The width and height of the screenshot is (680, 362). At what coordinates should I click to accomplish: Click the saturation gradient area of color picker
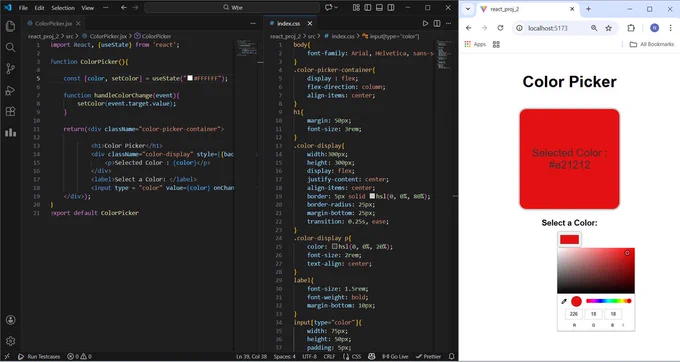596,271
